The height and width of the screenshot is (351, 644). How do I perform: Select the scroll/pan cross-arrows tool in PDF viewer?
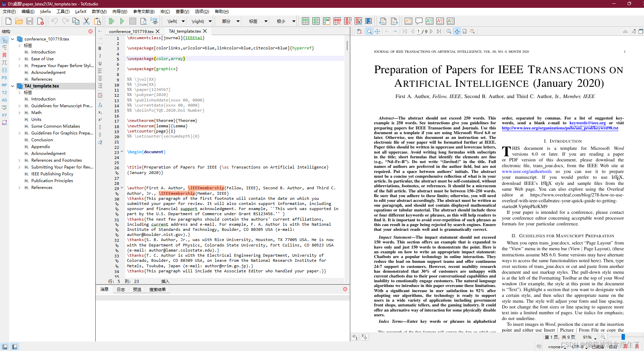pos(377,31)
